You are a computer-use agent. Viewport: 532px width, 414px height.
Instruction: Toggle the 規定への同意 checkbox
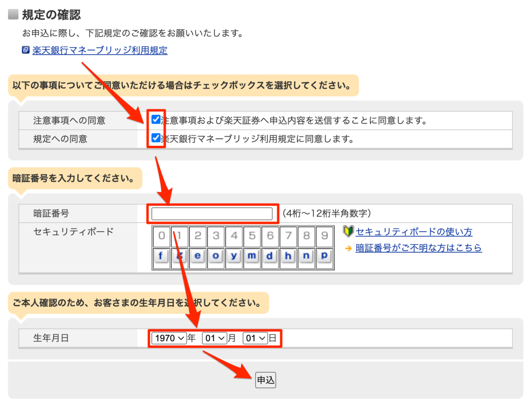pyautogui.click(x=156, y=138)
